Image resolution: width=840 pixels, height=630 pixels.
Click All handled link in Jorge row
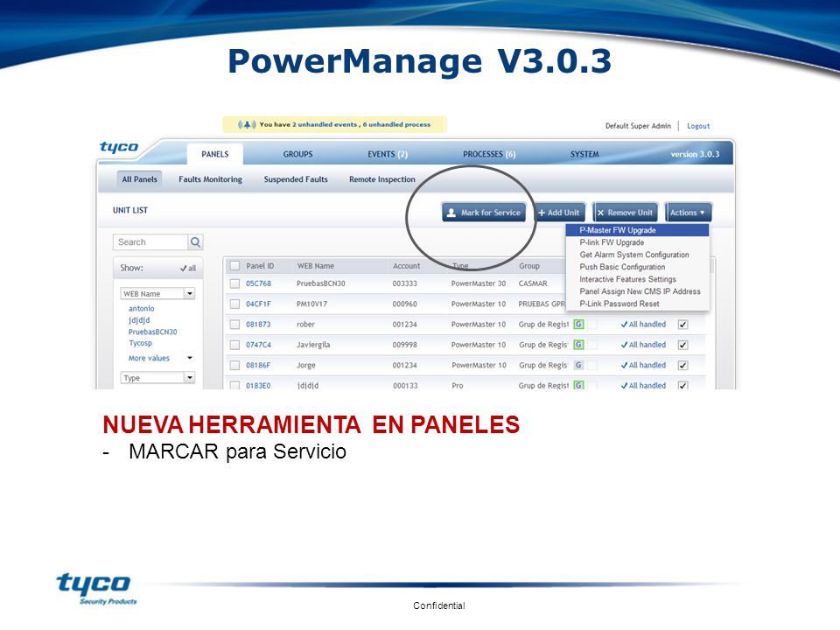point(643,365)
